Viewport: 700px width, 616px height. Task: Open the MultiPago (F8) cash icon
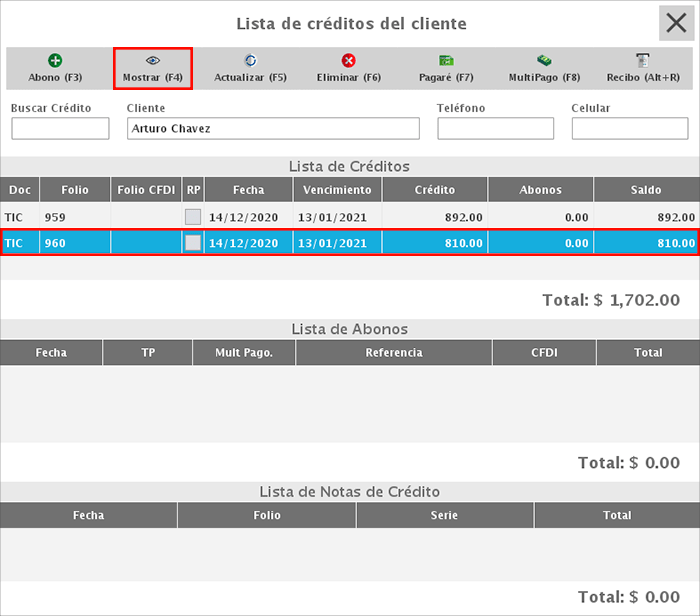pyautogui.click(x=544, y=60)
